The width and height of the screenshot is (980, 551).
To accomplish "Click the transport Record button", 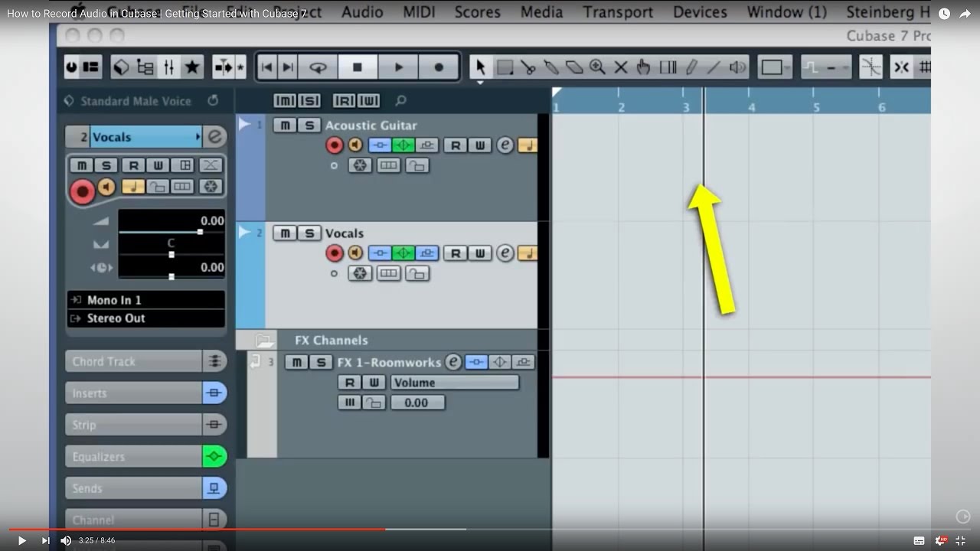I will [x=439, y=67].
